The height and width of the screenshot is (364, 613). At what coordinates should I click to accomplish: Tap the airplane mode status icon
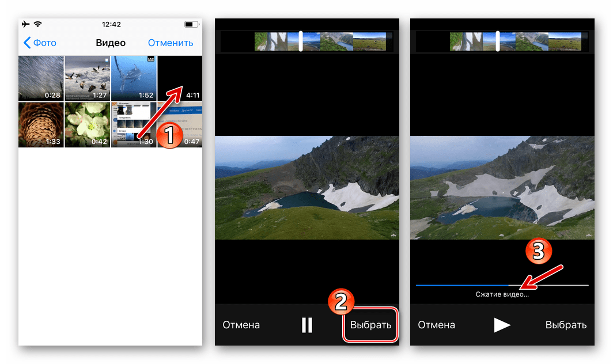[26, 24]
